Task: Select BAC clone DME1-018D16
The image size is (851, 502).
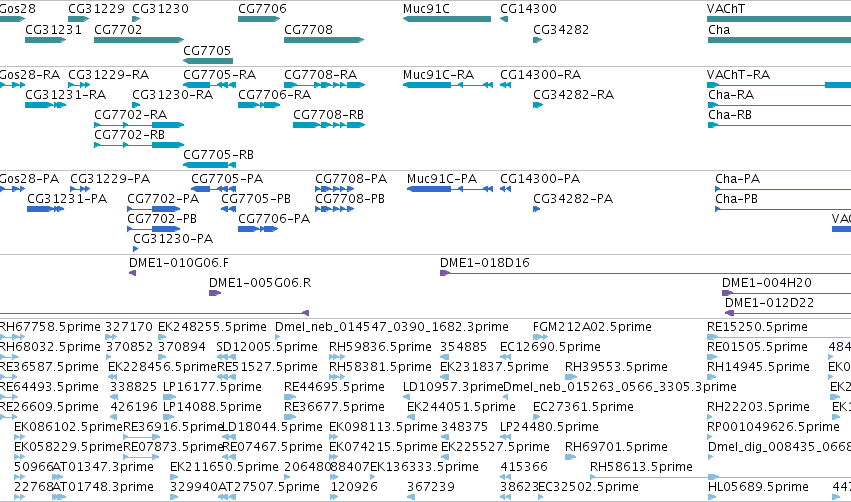Action: 645,273
